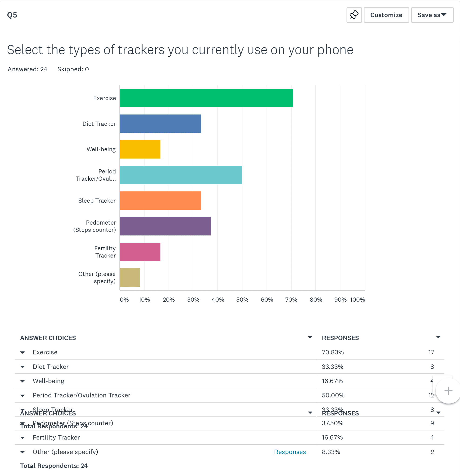Open the Responses column sort arrow
This screenshot has height=476, width=460.
tap(438, 337)
